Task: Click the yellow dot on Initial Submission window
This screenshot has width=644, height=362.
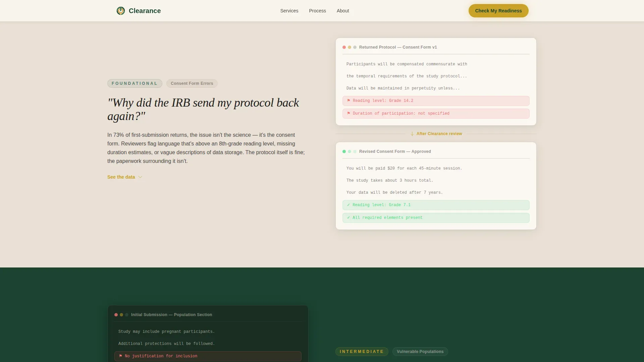Action: point(121,315)
